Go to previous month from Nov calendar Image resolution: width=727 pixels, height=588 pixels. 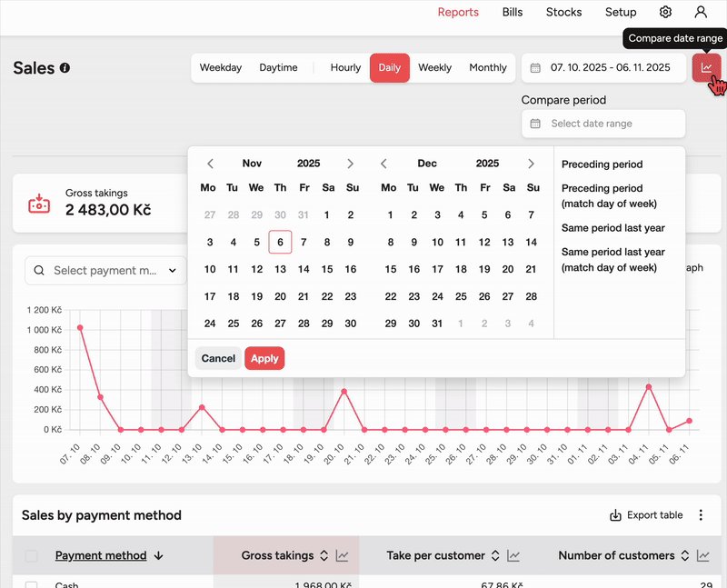point(210,164)
